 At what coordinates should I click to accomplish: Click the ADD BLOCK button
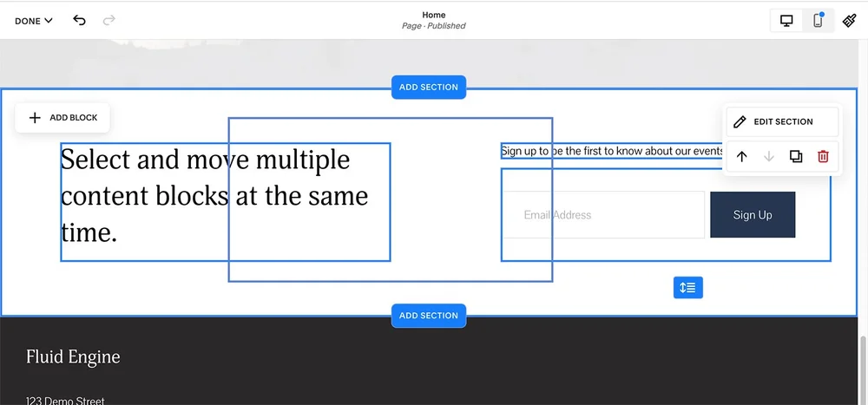[62, 118]
